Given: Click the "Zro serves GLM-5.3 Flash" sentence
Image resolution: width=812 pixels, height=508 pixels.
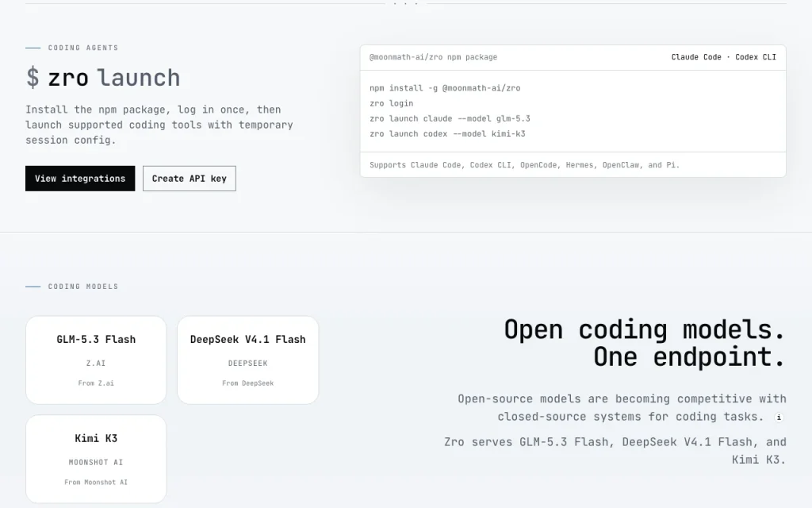Looking at the screenshot, I should coord(615,451).
